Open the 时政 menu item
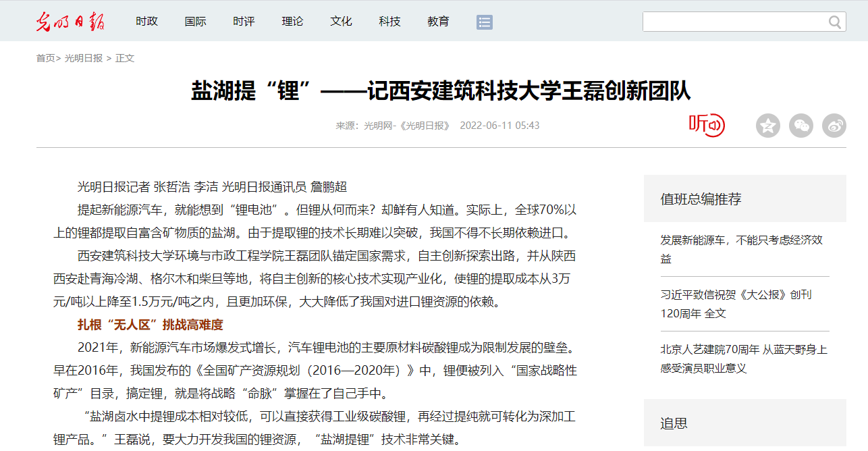Screen dimensions: 868x451 coord(146,22)
